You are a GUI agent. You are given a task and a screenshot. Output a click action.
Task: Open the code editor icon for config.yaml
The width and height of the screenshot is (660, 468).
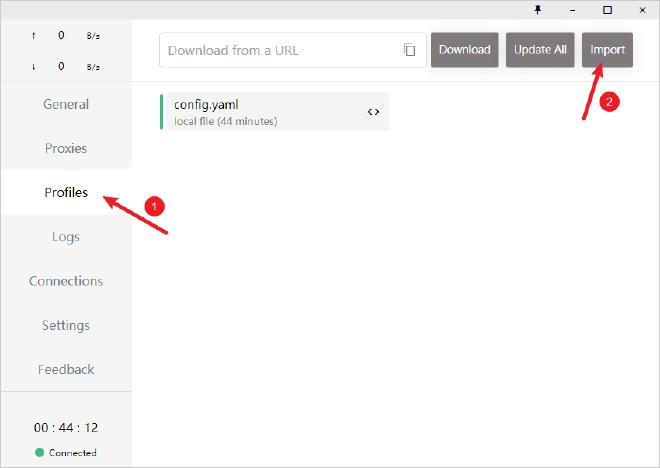pyautogui.click(x=373, y=112)
